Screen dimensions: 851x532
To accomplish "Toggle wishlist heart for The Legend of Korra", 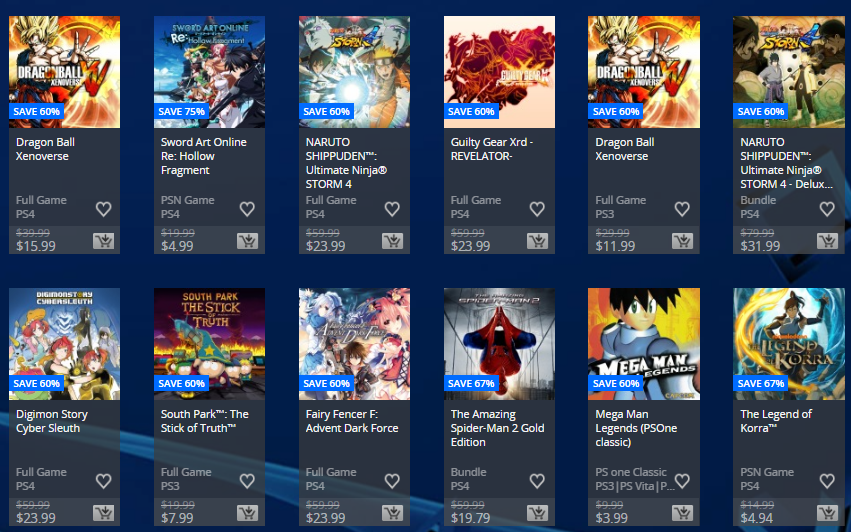I will pyautogui.click(x=827, y=481).
